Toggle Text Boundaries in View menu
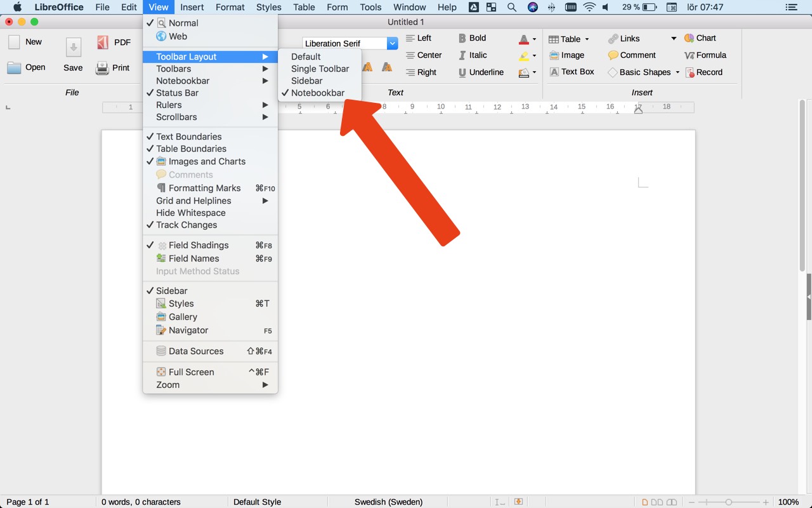The width and height of the screenshot is (812, 508). point(188,137)
